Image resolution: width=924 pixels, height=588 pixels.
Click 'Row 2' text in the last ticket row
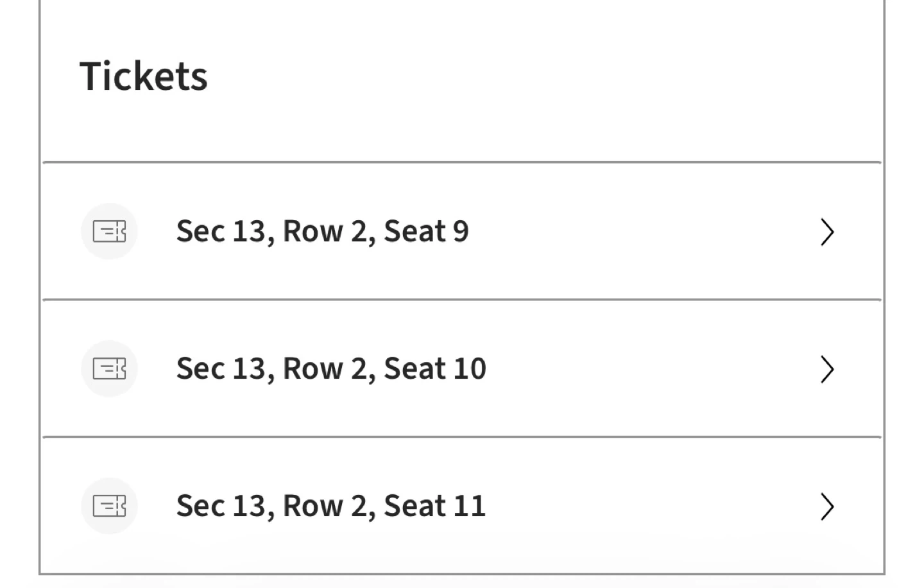point(325,506)
